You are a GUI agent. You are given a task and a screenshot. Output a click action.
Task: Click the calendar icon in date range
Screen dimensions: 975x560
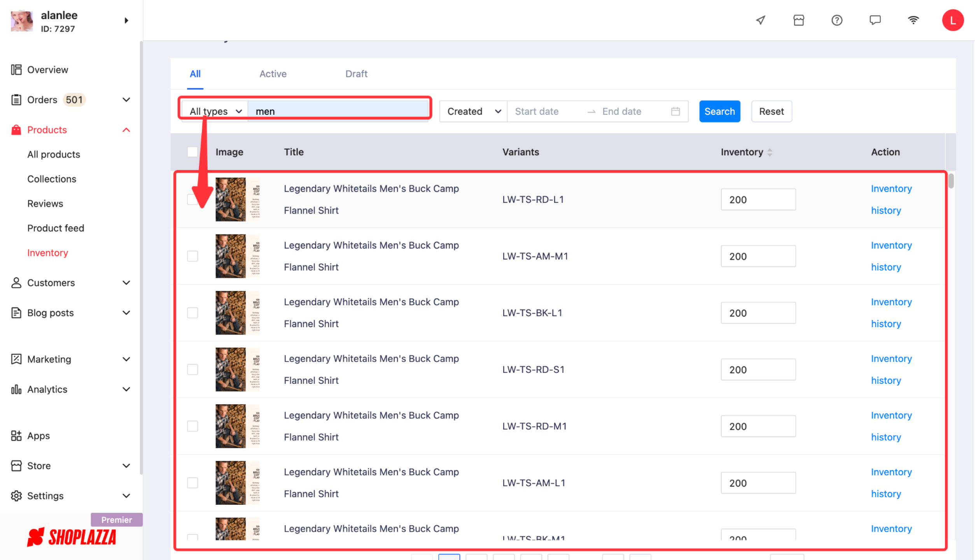pos(676,112)
